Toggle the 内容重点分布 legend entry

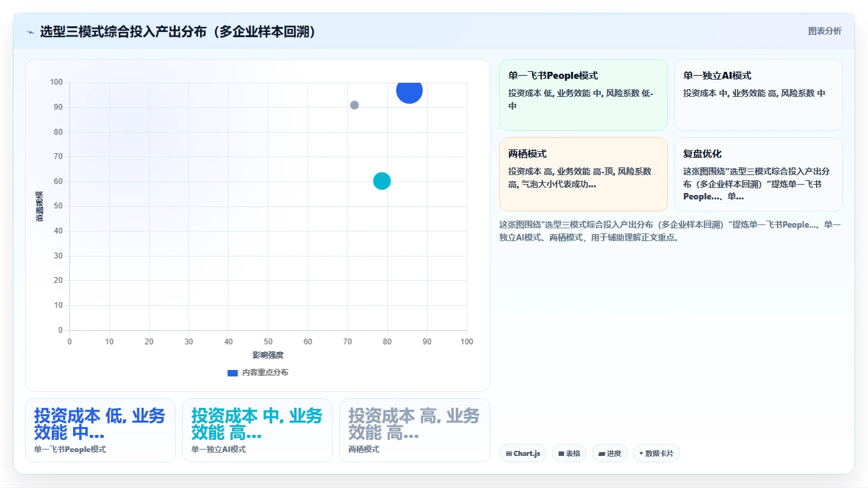tap(258, 373)
